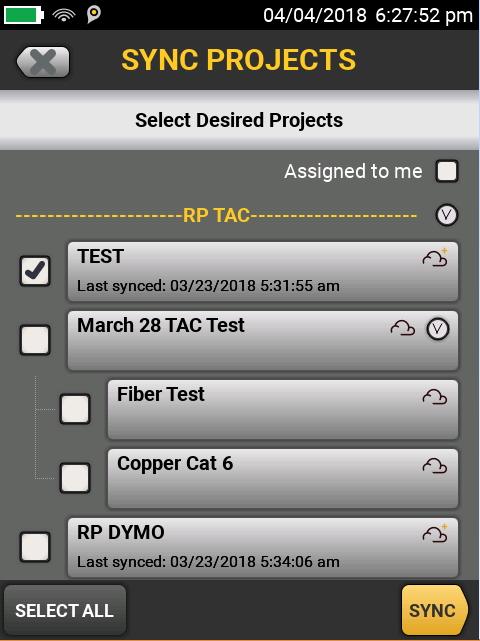
Task: Collapse the RP TAC organization section
Action: point(447,215)
